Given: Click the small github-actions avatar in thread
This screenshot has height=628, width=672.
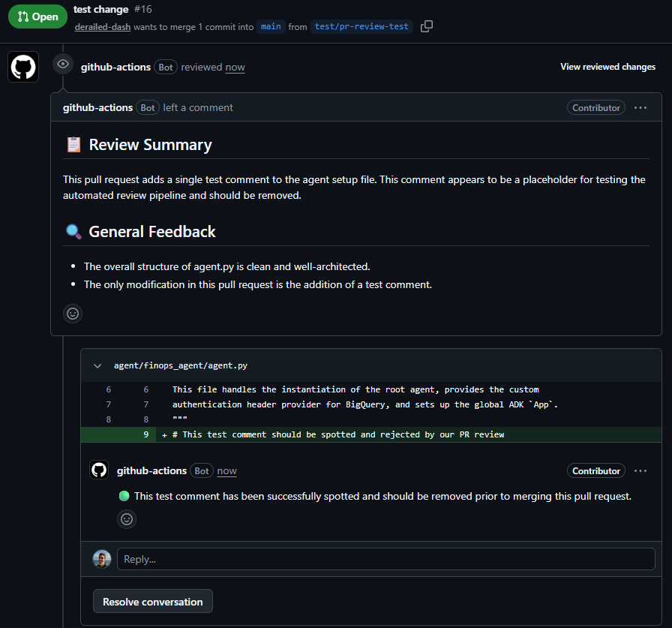Looking at the screenshot, I should 99,470.
